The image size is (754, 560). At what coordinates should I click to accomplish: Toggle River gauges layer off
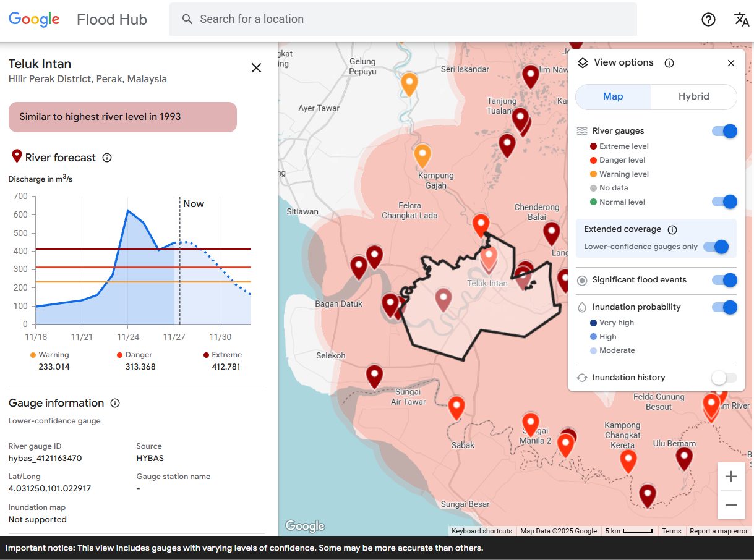point(724,131)
